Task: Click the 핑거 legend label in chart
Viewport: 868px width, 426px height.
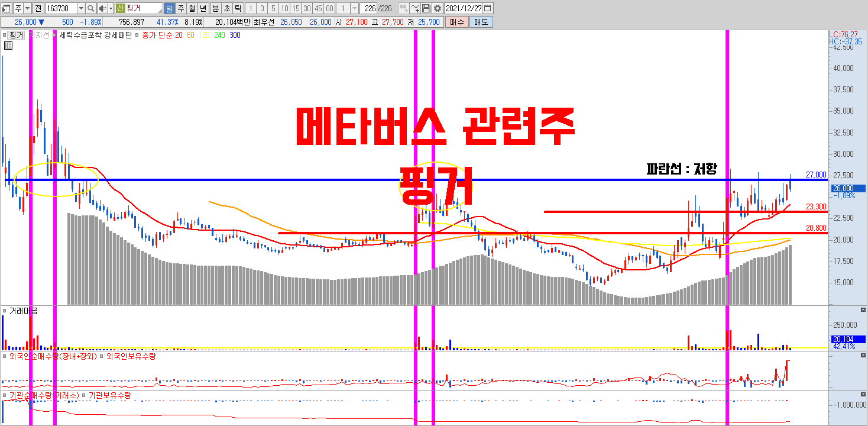Action: [x=17, y=35]
